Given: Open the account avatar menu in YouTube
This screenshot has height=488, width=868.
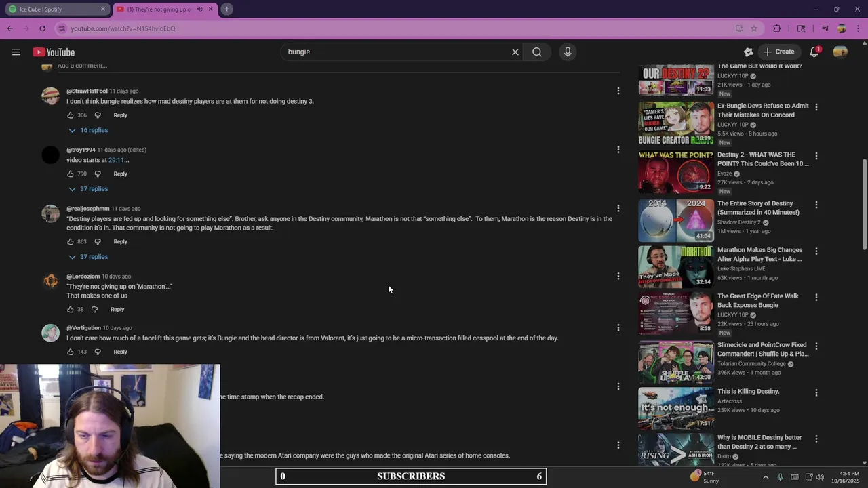Looking at the screenshot, I should click(x=840, y=52).
